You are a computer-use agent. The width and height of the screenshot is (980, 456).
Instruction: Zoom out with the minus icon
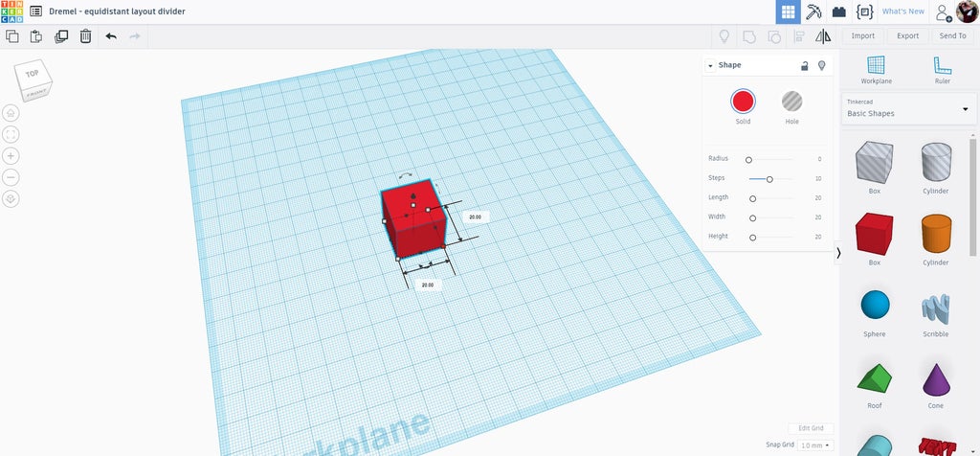click(x=11, y=177)
